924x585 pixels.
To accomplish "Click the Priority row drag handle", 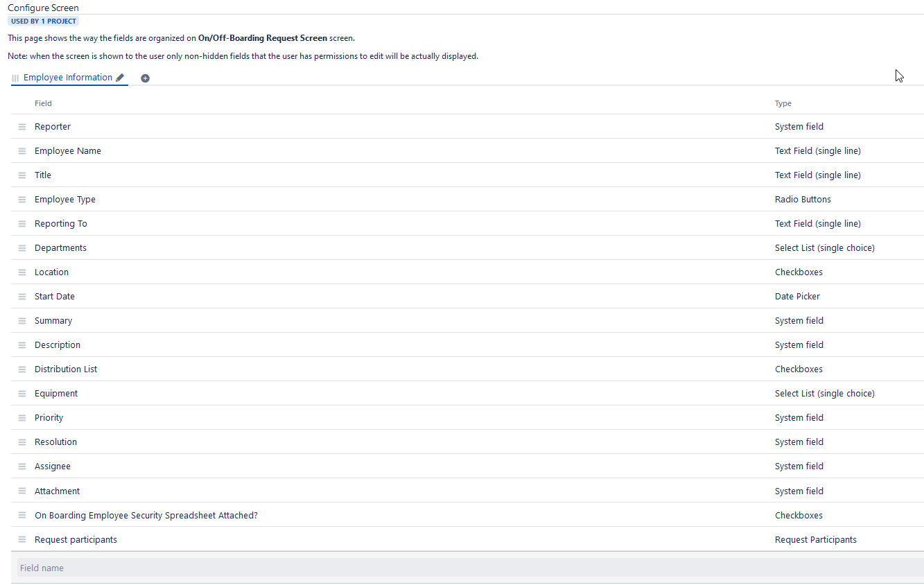I will pos(22,418).
